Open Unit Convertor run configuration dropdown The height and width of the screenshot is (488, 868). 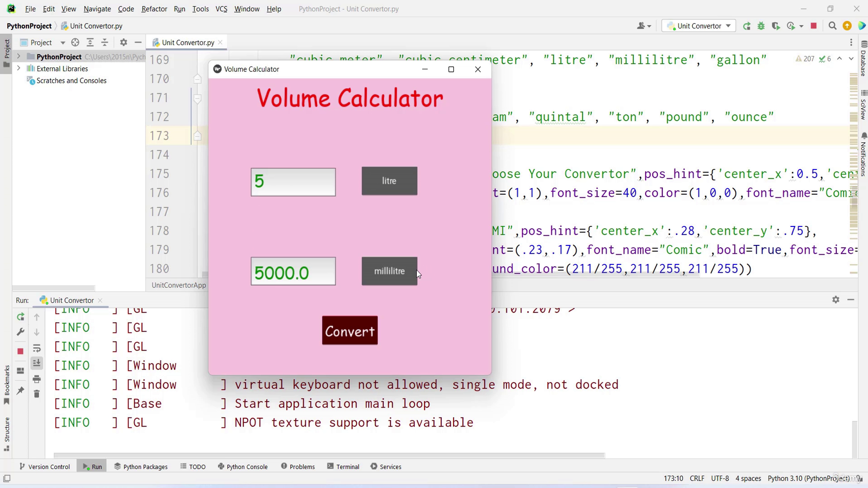pos(699,26)
